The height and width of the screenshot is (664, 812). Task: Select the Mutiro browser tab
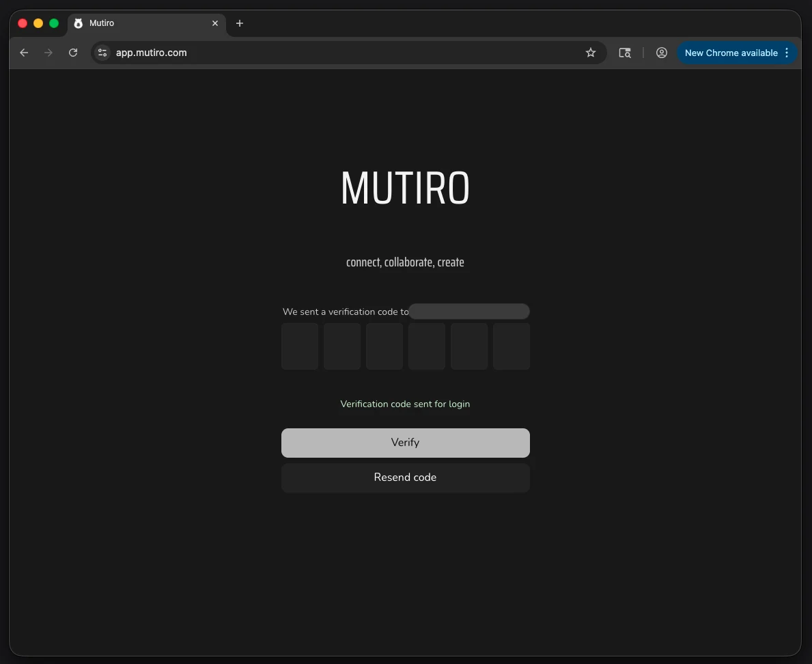[147, 23]
